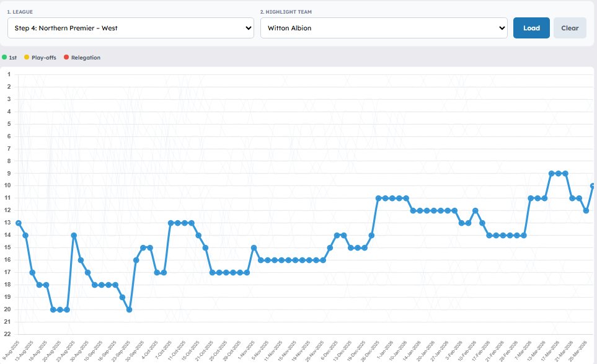This screenshot has height=364, width=597.
Task: Open the League dropdown showing Northern Premier West
Action: [131, 28]
